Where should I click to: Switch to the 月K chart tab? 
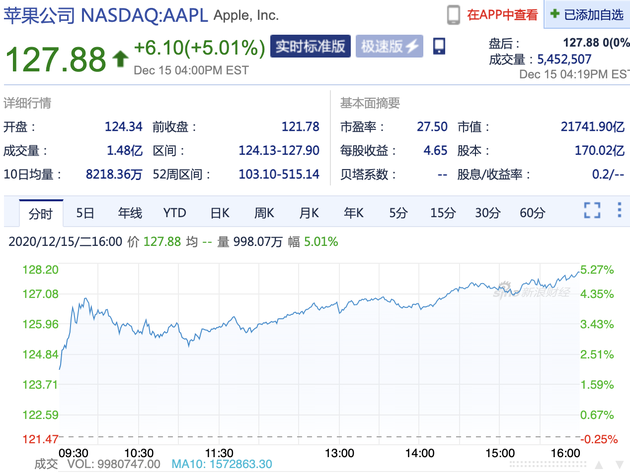308,213
